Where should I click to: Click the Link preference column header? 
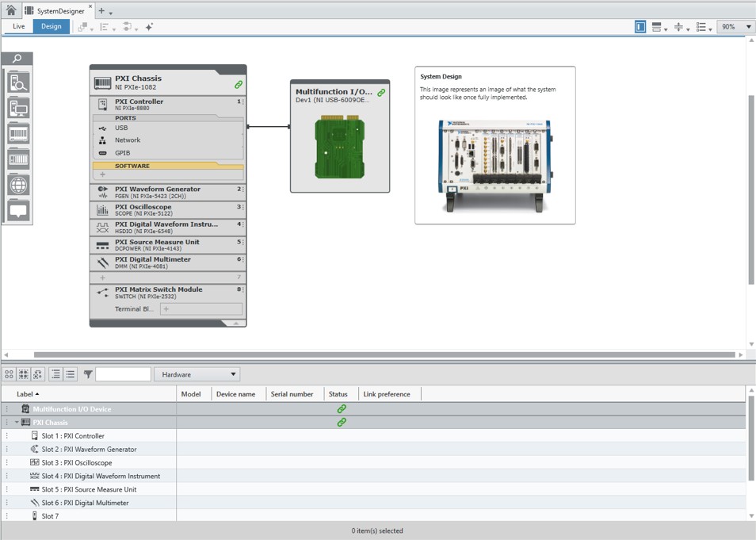click(390, 394)
